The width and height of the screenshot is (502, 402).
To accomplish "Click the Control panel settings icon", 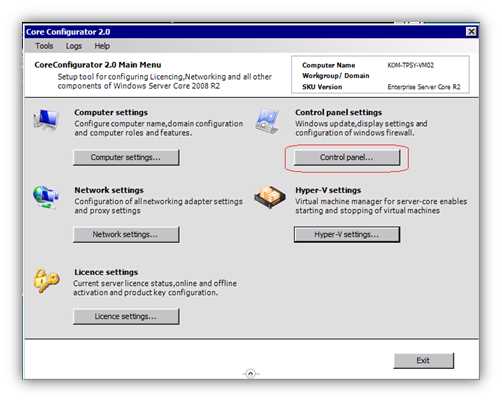I will pos(267,121).
